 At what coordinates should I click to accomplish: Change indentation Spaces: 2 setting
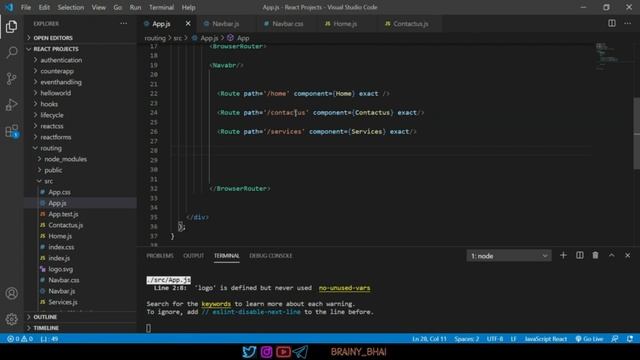tap(467, 339)
